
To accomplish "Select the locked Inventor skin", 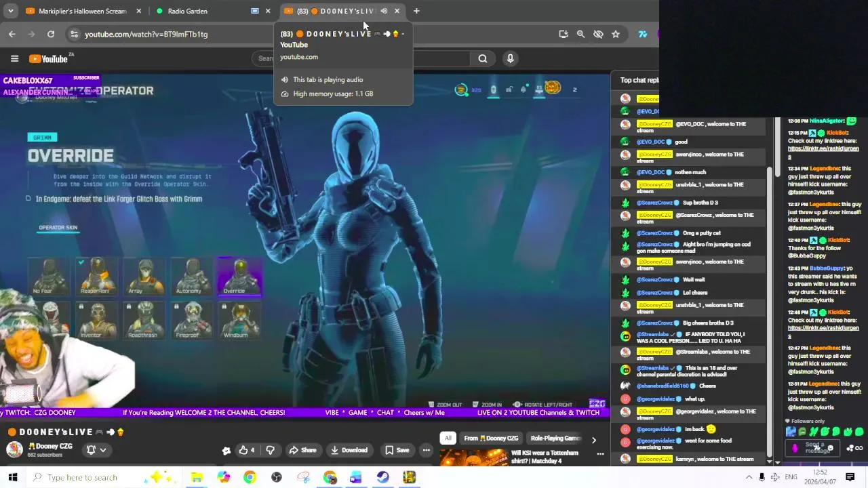I will pos(96,321).
